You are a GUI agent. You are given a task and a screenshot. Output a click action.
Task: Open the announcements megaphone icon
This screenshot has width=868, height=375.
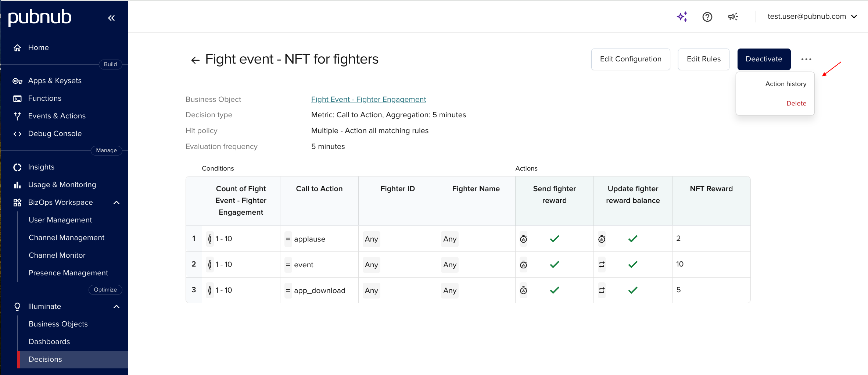click(x=733, y=17)
